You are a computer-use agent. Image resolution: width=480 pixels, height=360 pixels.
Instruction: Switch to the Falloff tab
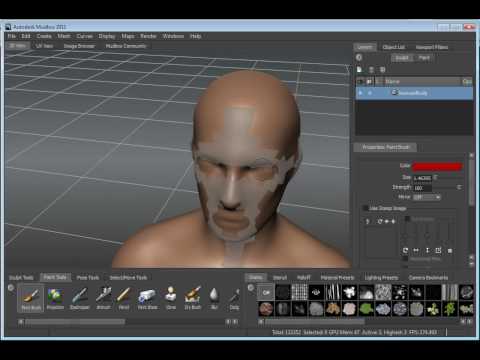click(x=304, y=277)
